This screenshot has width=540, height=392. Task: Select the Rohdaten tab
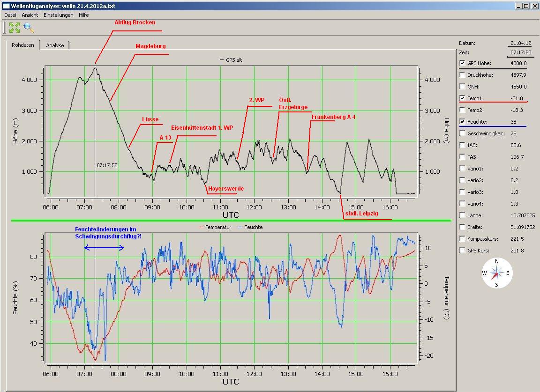pyautogui.click(x=23, y=45)
